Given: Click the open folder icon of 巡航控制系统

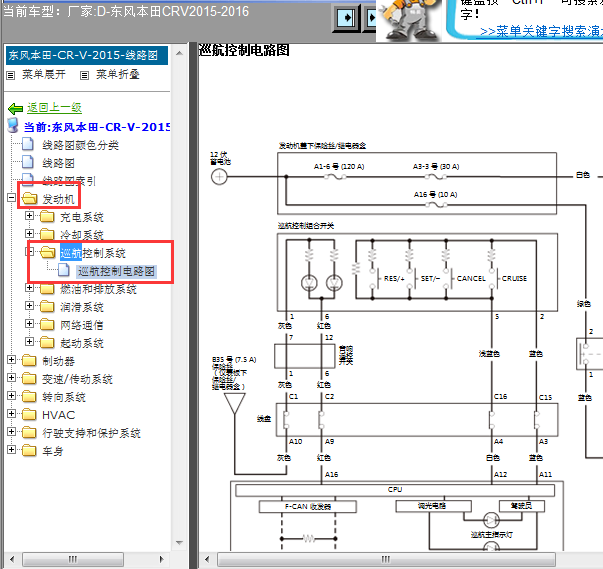Looking at the screenshot, I should [x=47, y=252].
